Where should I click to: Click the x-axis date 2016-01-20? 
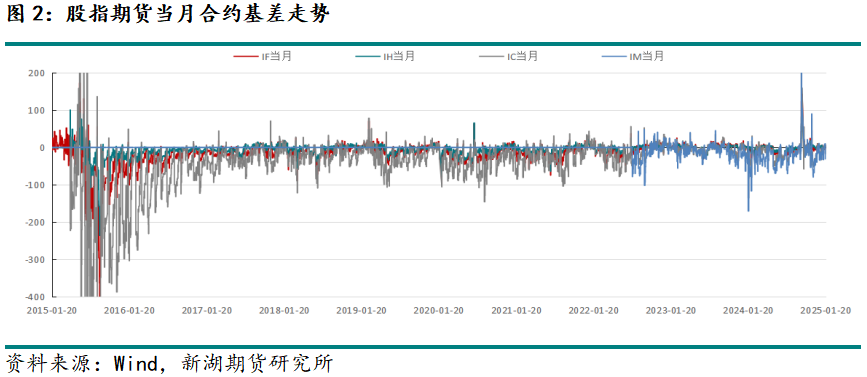[x=130, y=310]
